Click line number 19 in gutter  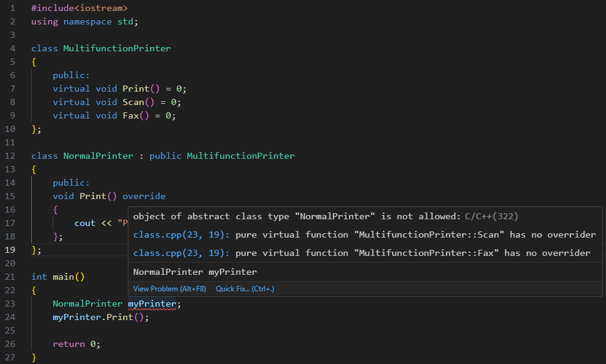pos(10,250)
